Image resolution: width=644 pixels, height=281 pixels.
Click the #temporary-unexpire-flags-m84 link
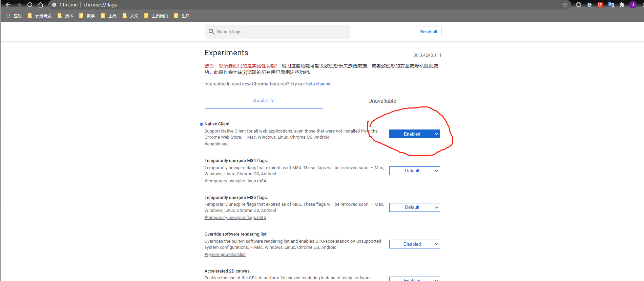click(235, 181)
